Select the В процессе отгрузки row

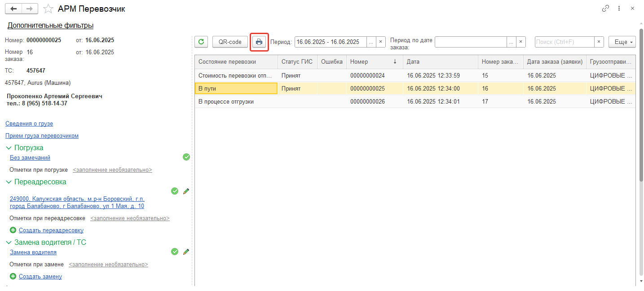pyautogui.click(x=415, y=101)
